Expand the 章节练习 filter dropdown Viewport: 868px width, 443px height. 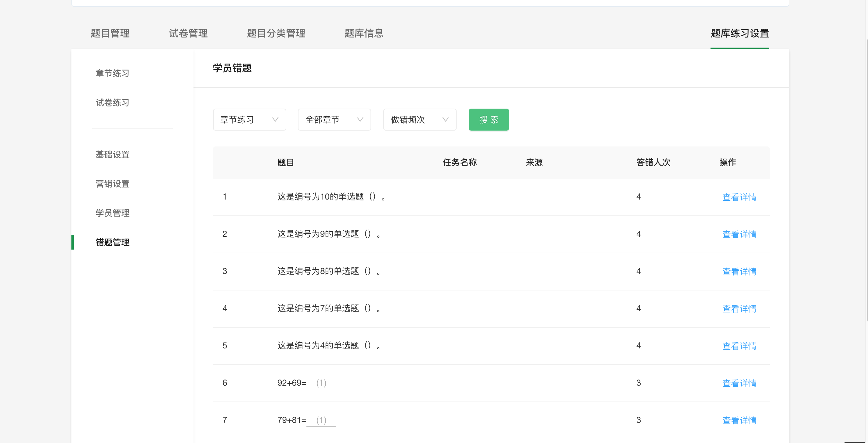pos(249,120)
